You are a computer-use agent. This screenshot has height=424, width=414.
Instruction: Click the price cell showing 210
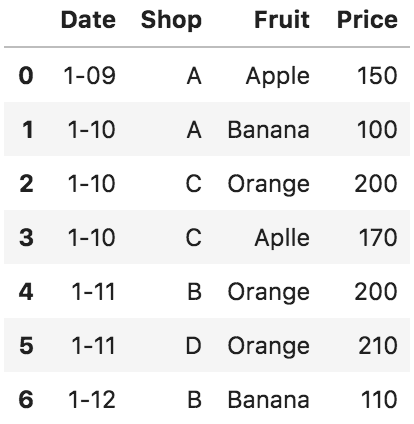(x=378, y=345)
